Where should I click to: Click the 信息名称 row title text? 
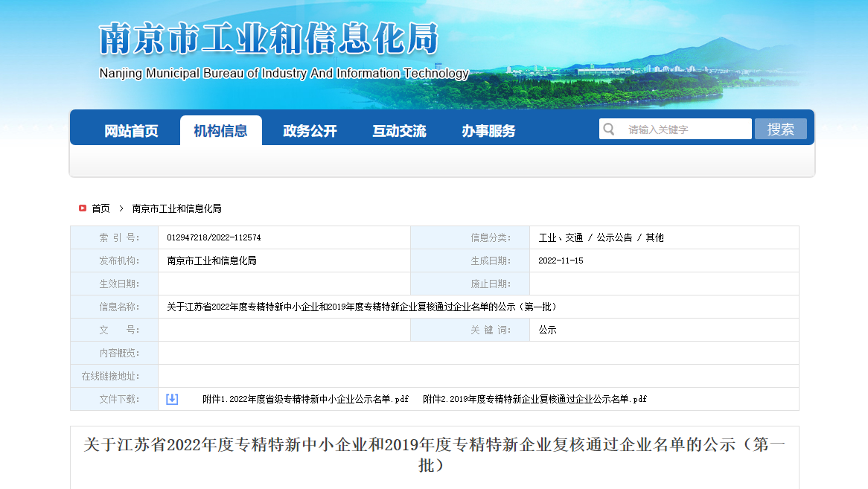click(362, 307)
